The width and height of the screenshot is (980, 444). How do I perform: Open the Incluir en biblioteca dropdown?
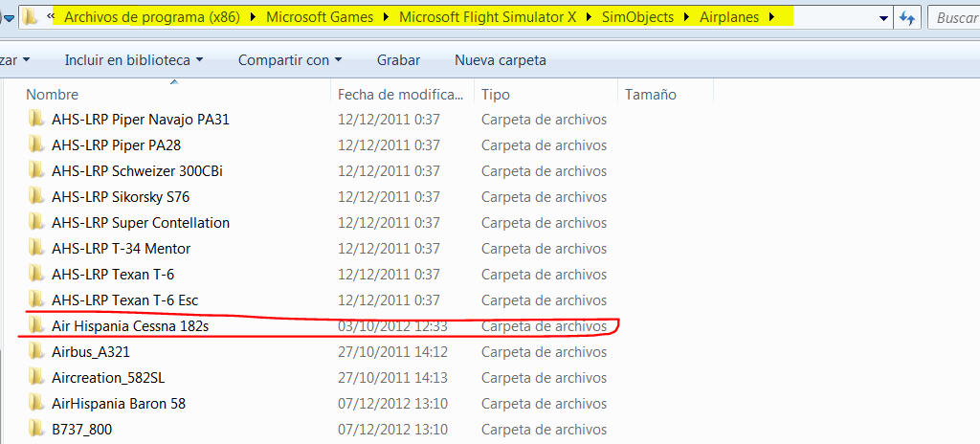(134, 60)
